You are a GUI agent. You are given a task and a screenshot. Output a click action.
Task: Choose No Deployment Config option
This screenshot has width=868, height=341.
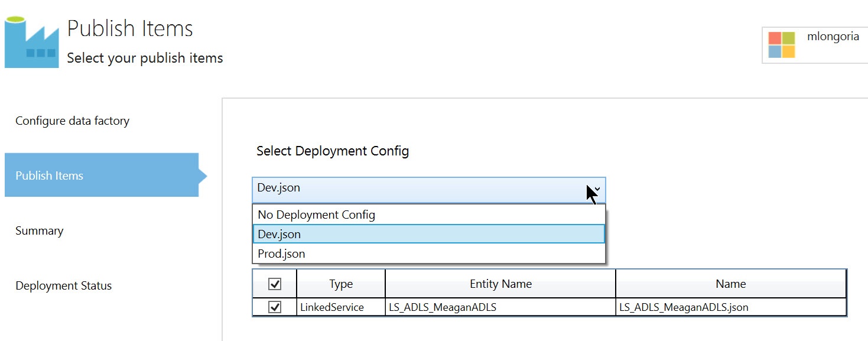coord(429,215)
